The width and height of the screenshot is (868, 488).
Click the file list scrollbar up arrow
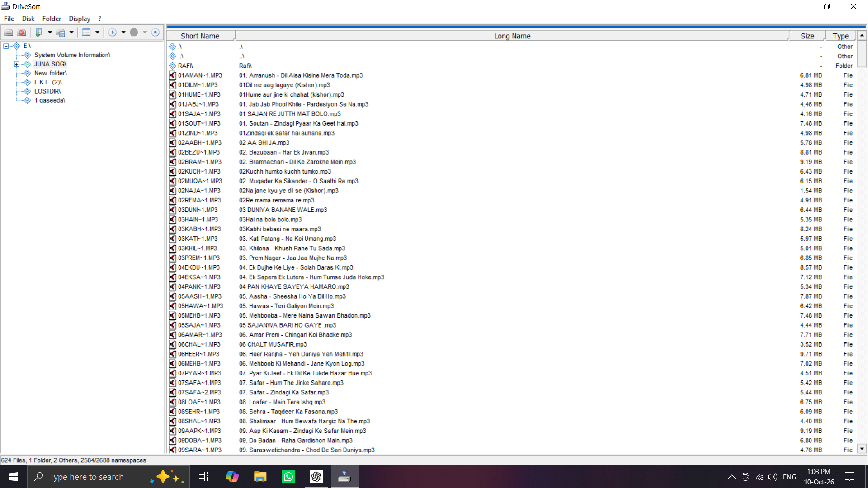[x=862, y=35]
